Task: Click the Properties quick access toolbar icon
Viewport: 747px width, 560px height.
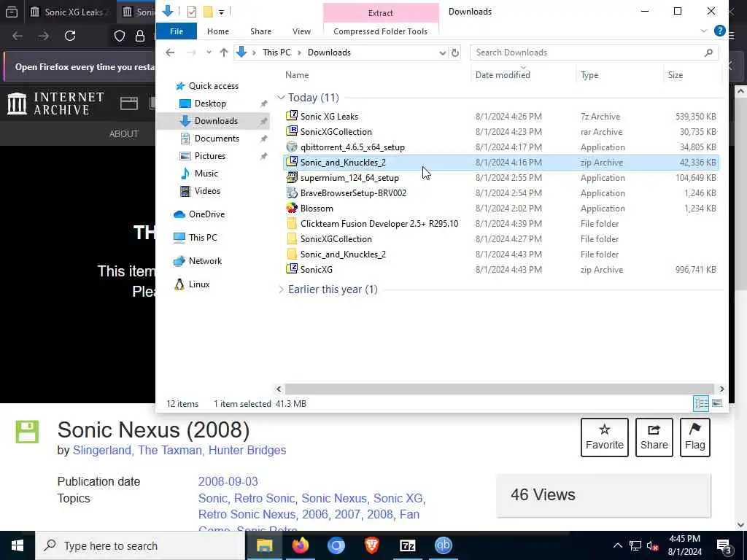Action: click(x=192, y=12)
